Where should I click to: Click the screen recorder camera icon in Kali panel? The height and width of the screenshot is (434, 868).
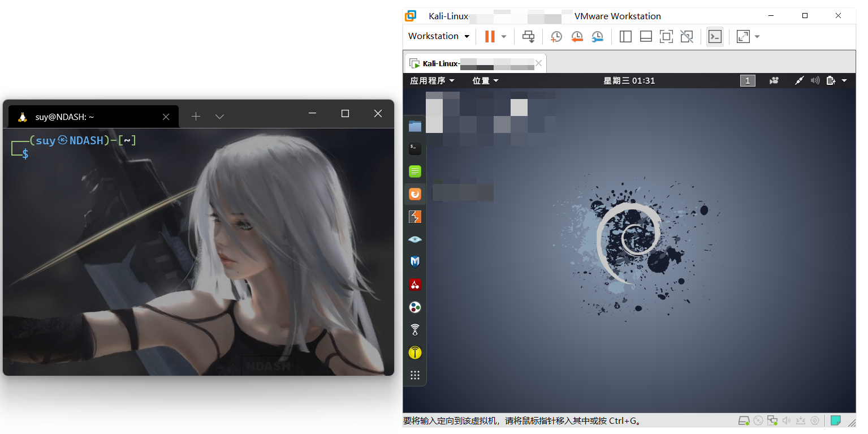pos(774,80)
